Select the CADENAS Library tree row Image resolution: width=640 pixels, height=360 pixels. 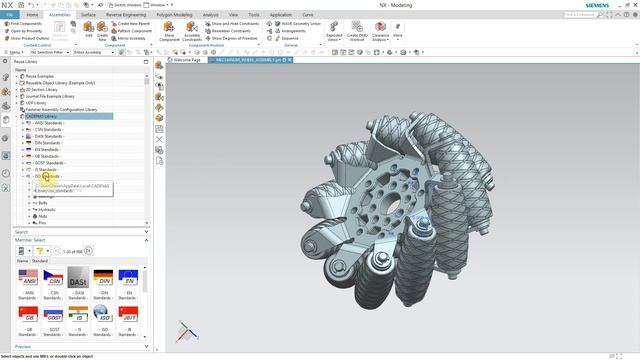click(69, 116)
